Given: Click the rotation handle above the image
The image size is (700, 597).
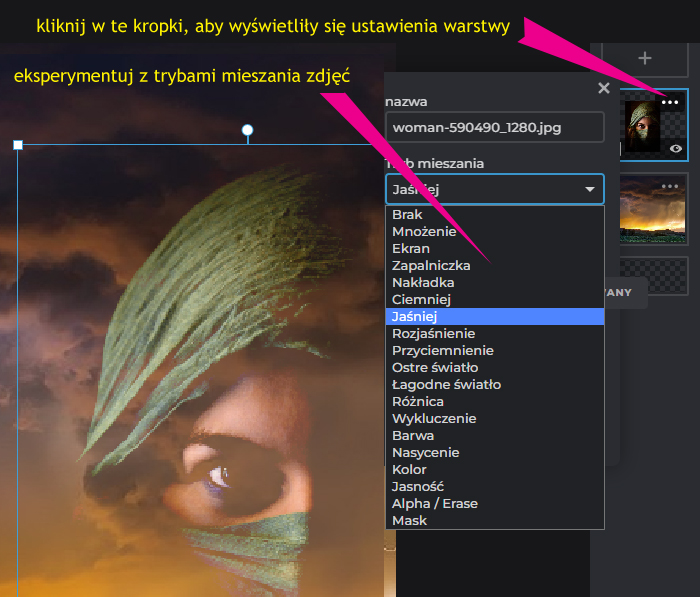Looking at the screenshot, I should point(248,130).
